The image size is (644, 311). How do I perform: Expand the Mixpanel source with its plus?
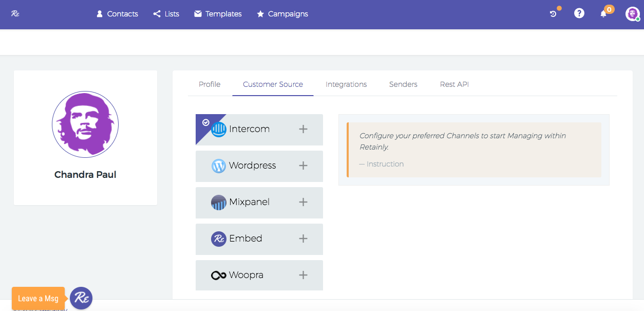click(303, 202)
